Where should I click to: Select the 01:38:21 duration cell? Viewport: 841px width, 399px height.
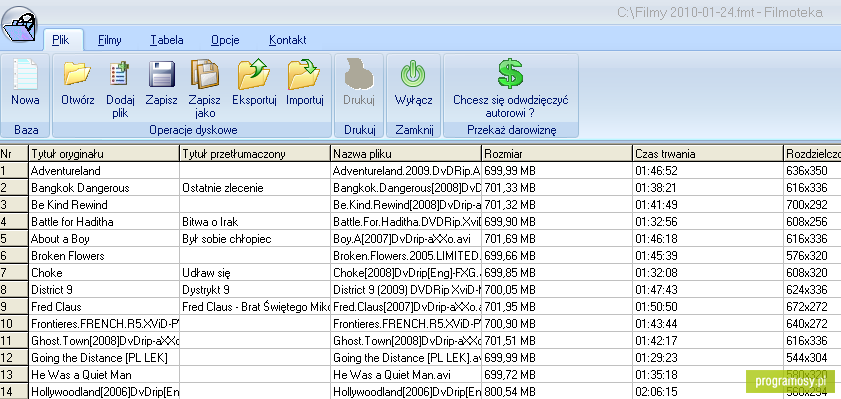click(x=708, y=188)
